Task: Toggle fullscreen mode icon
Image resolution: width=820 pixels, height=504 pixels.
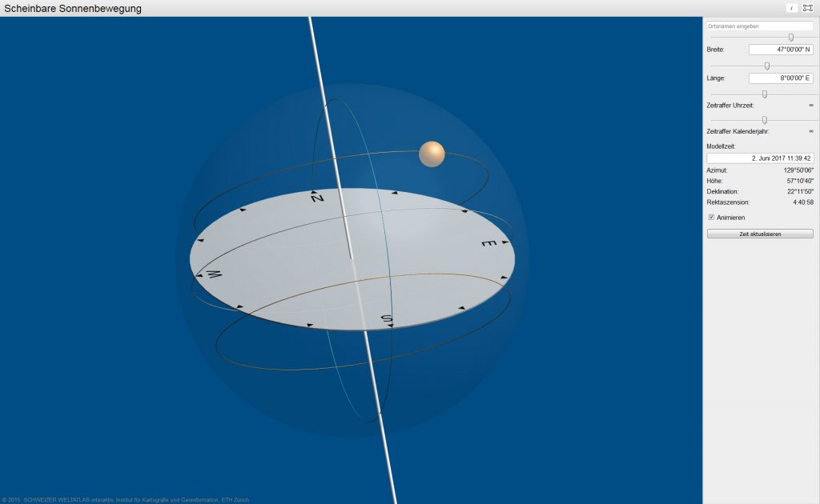Action: tap(807, 8)
